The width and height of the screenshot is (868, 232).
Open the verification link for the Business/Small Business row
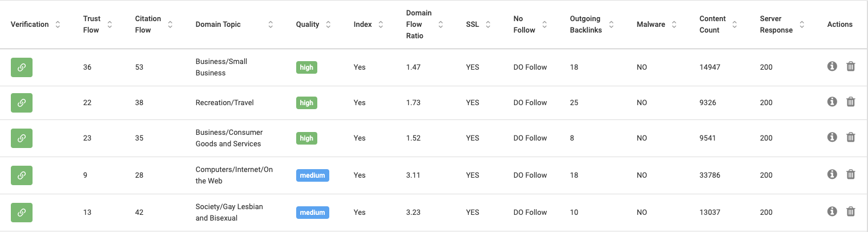pos(22,67)
